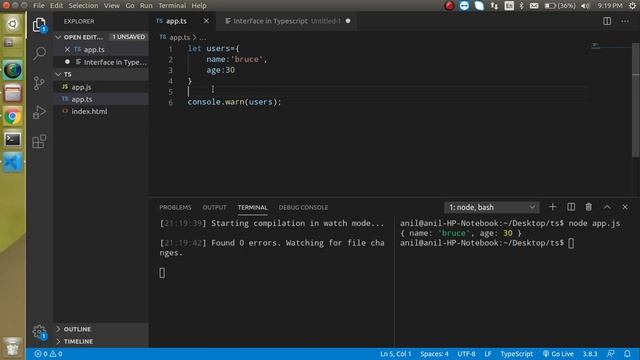Open the Selection menu
Viewport: 640px width, 360px height.
[83, 6]
